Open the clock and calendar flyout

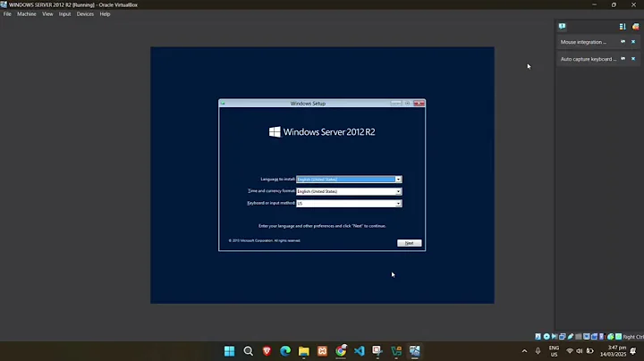pos(613,351)
